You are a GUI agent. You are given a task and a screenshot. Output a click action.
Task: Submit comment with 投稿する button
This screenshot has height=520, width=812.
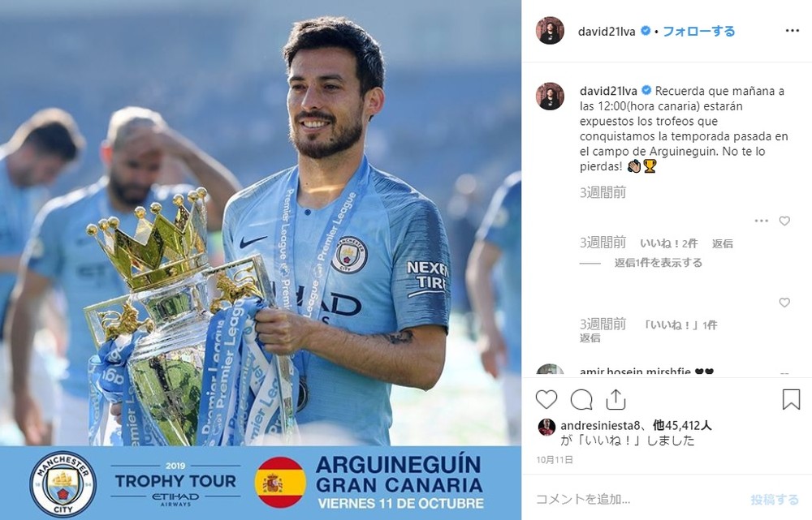tap(775, 499)
